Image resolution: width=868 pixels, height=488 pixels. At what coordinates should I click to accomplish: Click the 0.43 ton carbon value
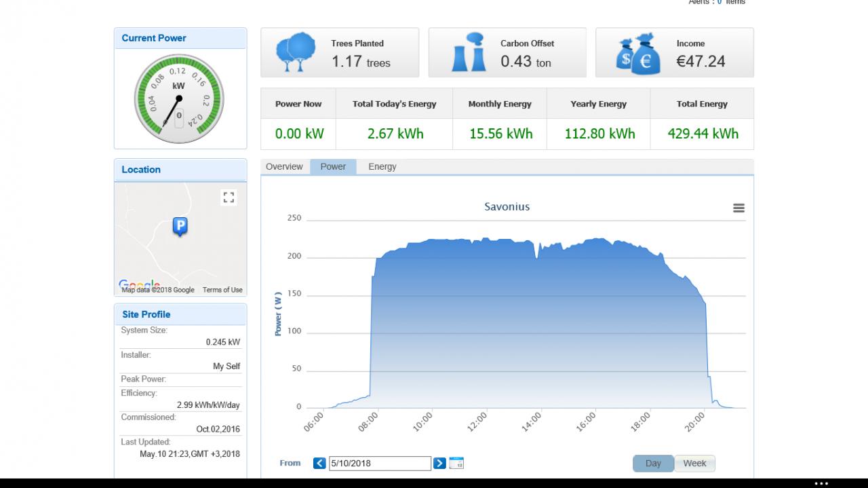[x=526, y=62]
